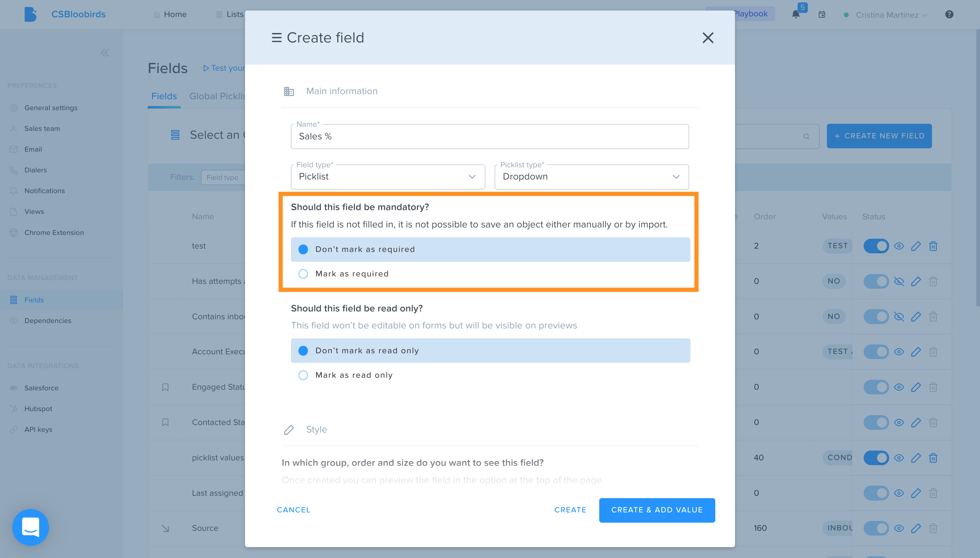Switch to the Fields tab
The width and height of the screenshot is (980, 558).
(164, 96)
